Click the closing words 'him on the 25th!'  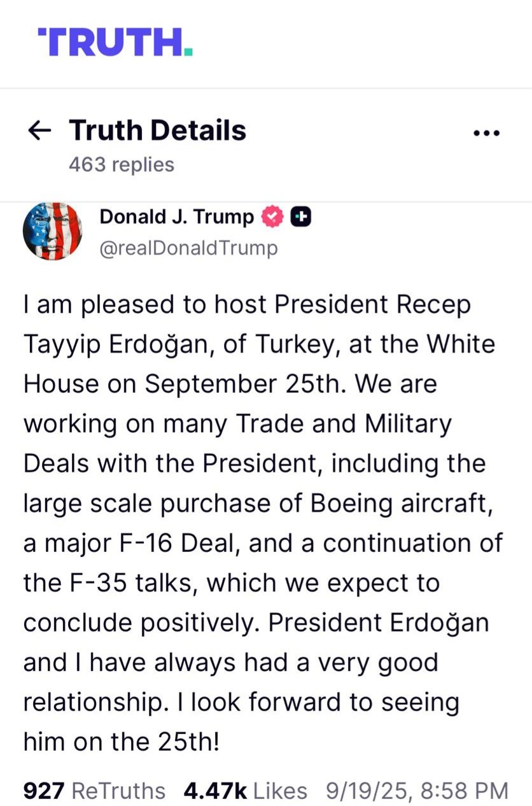pyautogui.click(x=122, y=742)
